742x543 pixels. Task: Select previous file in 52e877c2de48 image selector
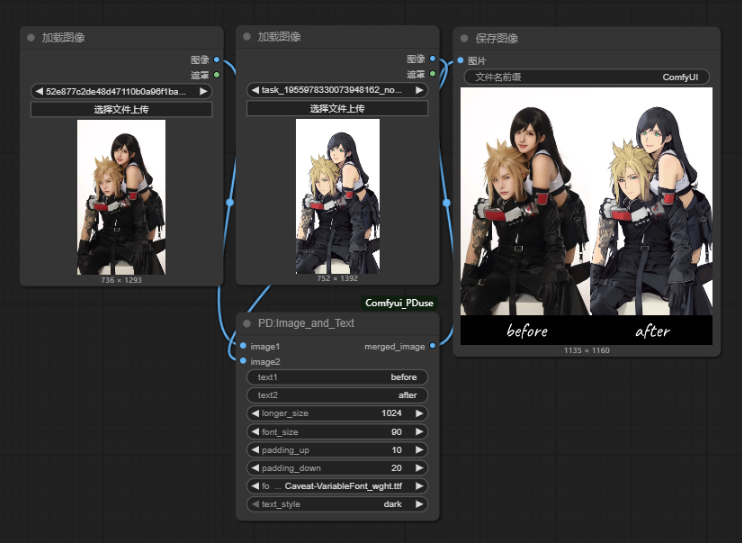coord(39,91)
